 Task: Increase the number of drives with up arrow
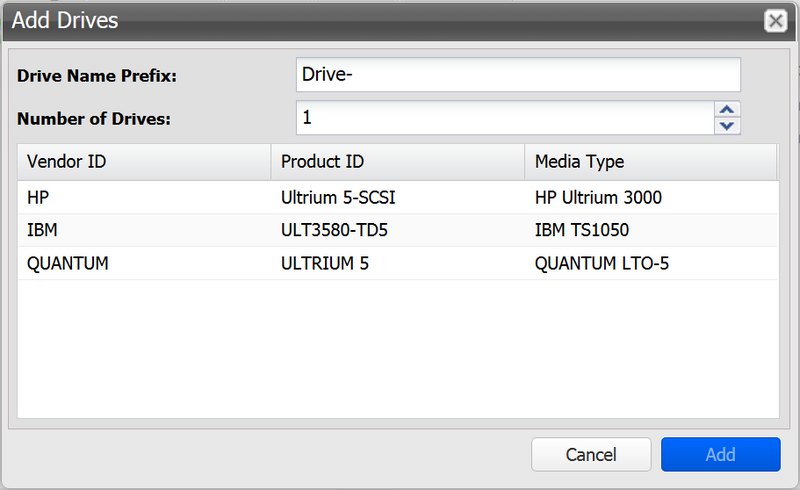[x=728, y=110]
